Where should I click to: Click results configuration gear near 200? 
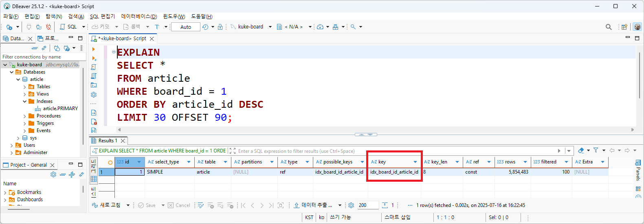[351, 205]
